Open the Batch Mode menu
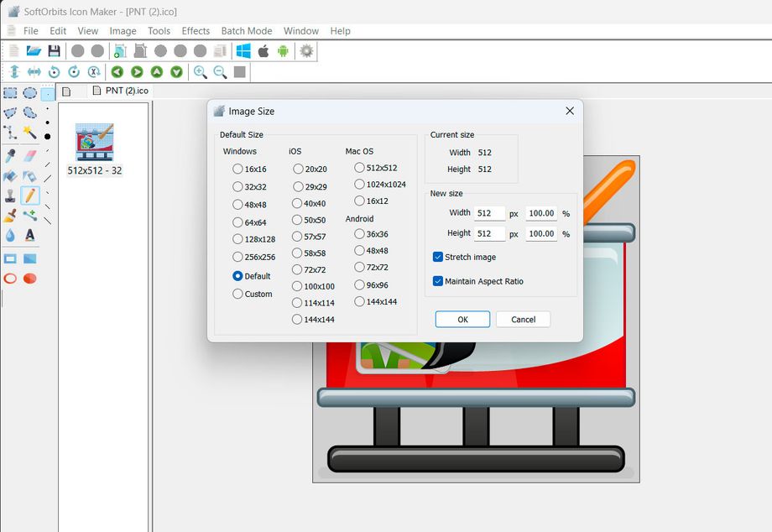Image resolution: width=772 pixels, height=532 pixels. pyautogui.click(x=246, y=30)
